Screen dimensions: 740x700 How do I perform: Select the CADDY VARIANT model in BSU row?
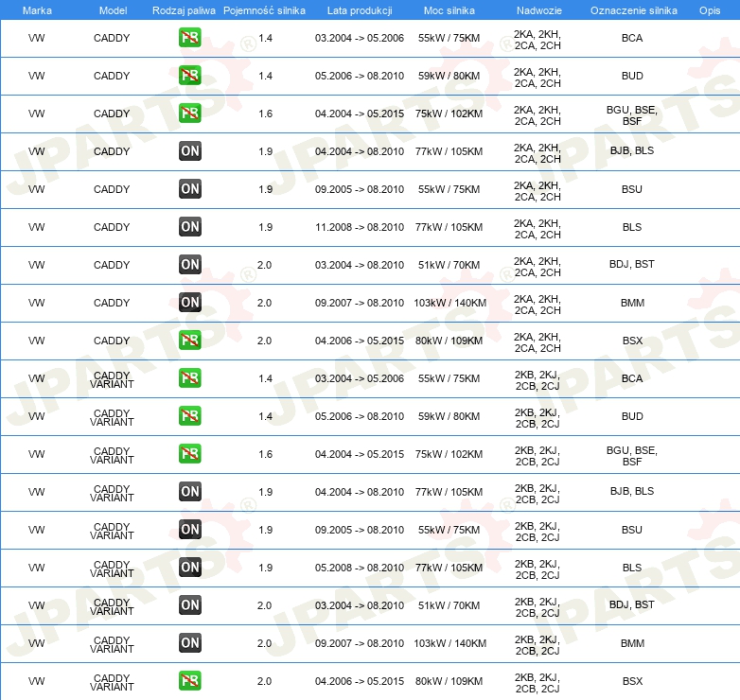click(112, 531)
